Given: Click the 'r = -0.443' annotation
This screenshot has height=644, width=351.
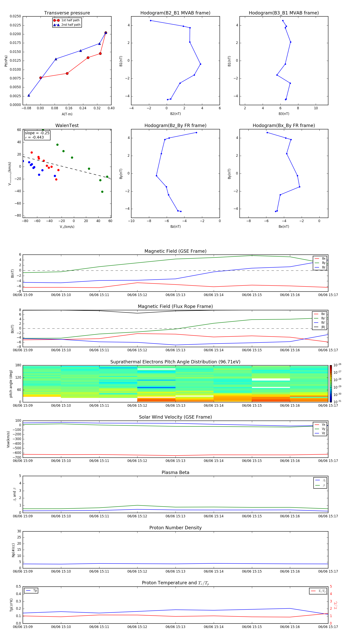Looking at the screenshot, I should pos(35,137).
